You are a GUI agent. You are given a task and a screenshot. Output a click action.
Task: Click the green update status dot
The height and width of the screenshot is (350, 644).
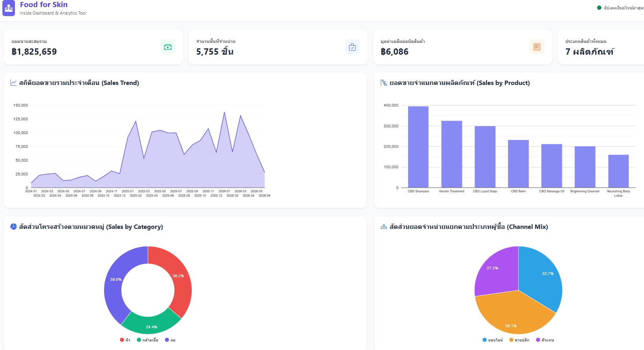[x=599, y=7]
